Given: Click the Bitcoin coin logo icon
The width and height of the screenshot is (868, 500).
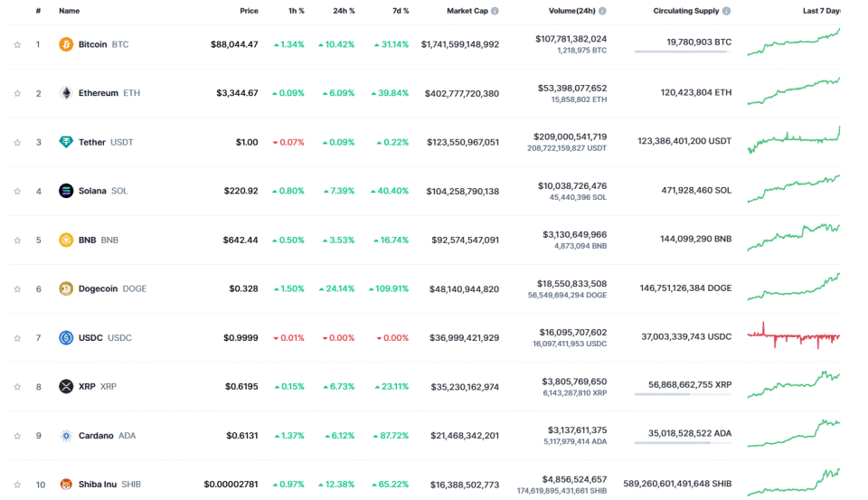Looking at the screenshot, I should coord(66,44).
